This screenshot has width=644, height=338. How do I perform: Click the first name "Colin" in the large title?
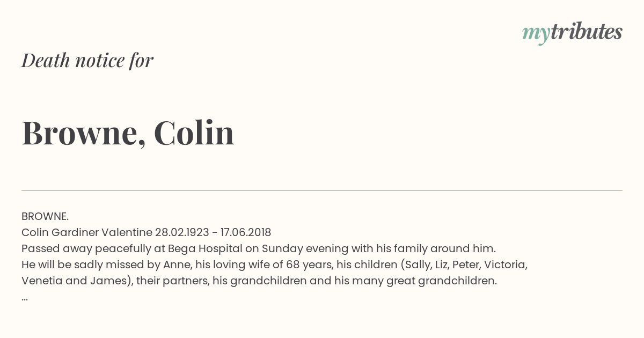(194, 132)
